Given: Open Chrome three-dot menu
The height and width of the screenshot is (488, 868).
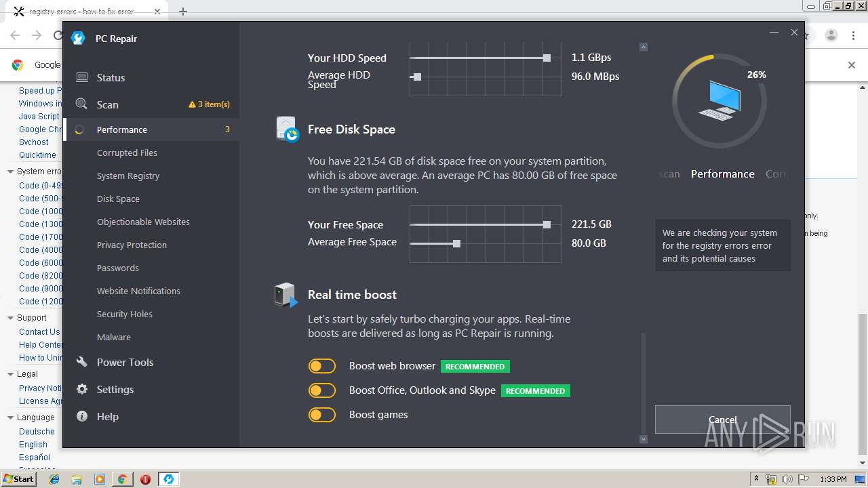Looking at the screenshot, I should pyautogui.click(x=854, y=35).
